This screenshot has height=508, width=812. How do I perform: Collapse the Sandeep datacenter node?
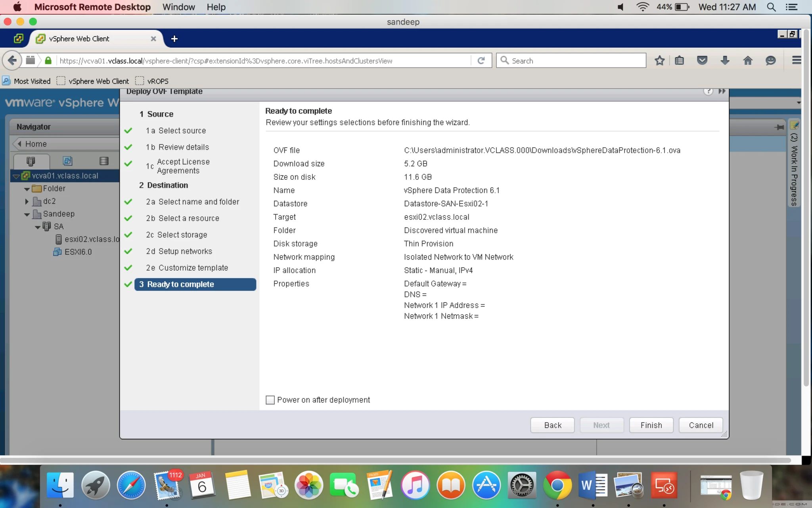pyautogui.click(x=27, y=214)
